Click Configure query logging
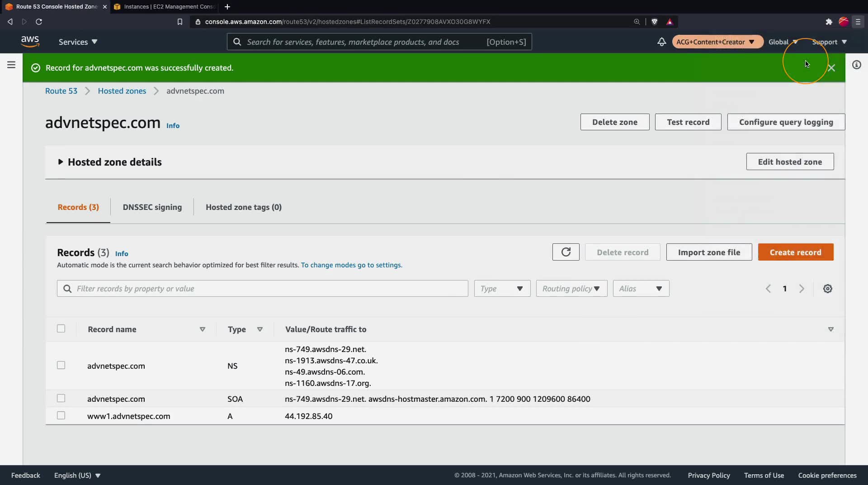Viewport: 868px width, 485px height. tap(786, 122)
